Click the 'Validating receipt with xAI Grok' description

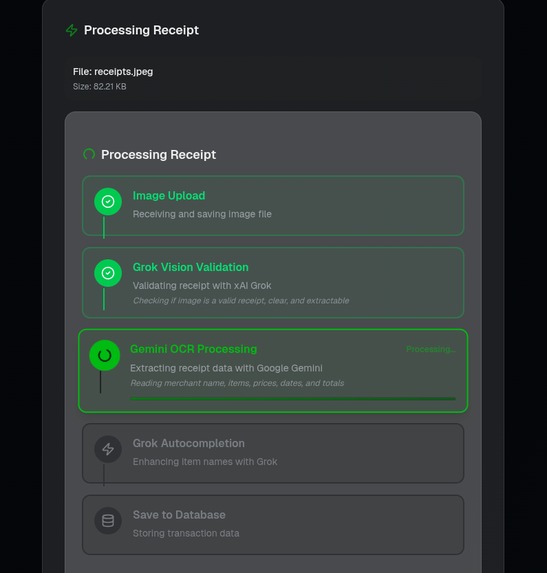(202, 285)
